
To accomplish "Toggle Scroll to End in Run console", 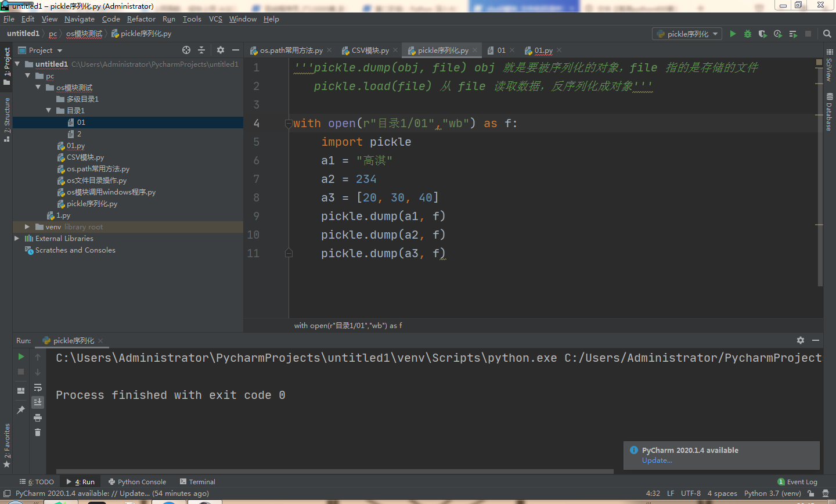I will pyautogui.click(x=38, y=402).
